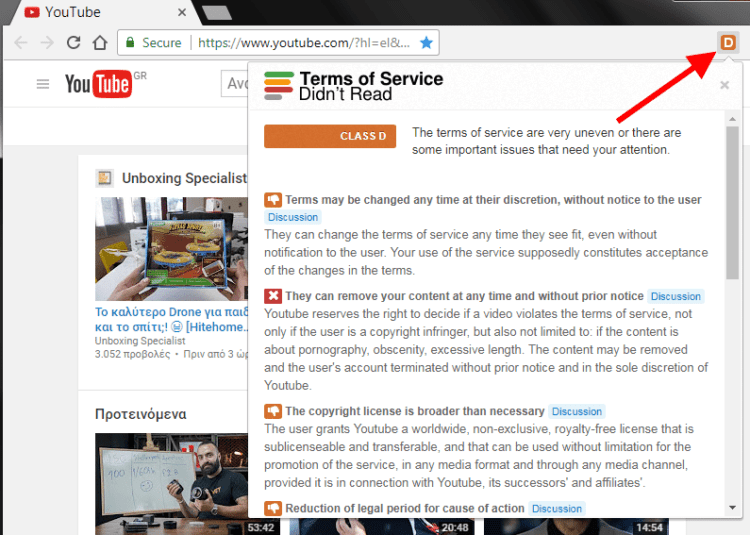Click popup scrollbar up arrow
Image resolution: width=750 pixels, height=535 pixels.
point(732,119)
